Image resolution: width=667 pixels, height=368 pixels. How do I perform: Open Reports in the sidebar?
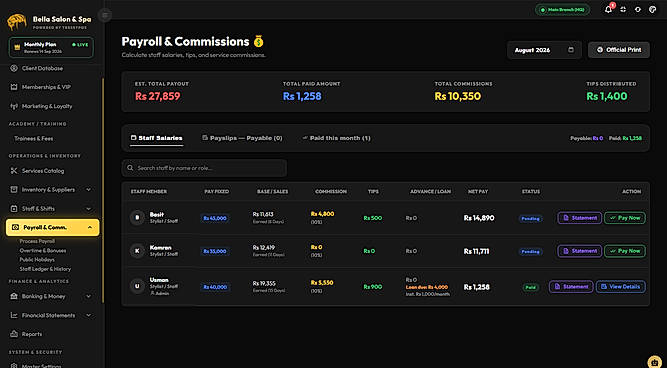(x=32, y=334)
